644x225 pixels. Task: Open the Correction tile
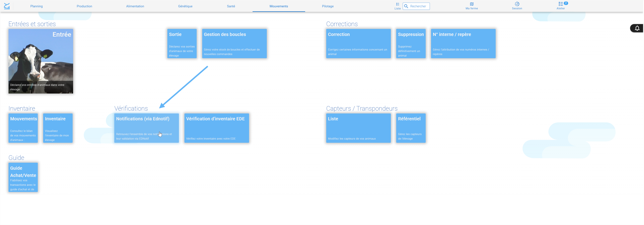[358, 43]
